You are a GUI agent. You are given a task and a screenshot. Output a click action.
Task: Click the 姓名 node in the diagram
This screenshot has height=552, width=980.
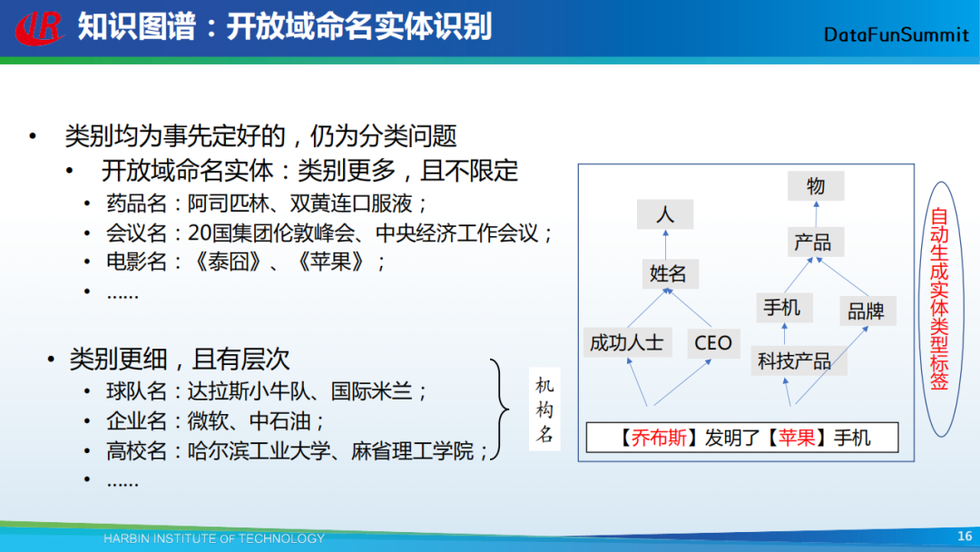tap(670, 274)
